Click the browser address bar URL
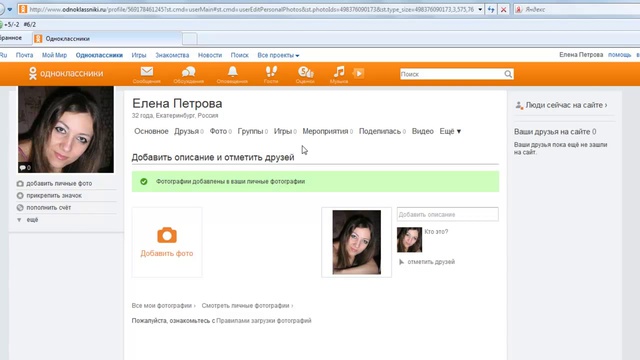The image size is (640, 360). coord(251,9)
